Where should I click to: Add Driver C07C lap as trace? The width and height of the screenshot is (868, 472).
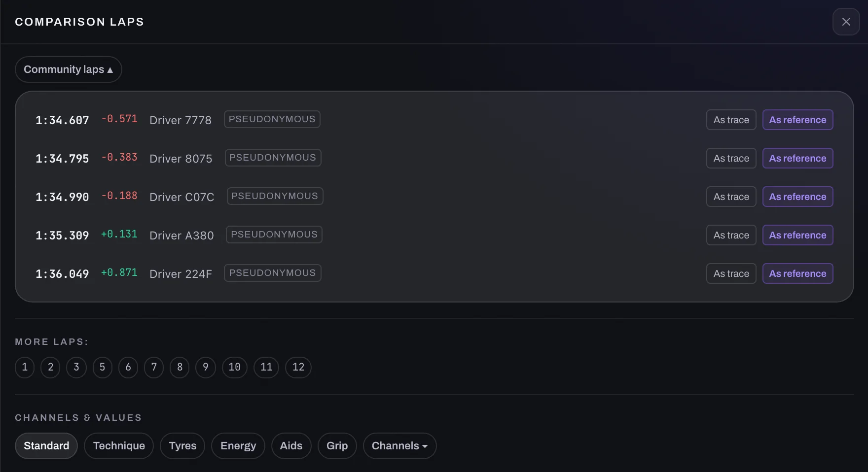coord(731,197)
